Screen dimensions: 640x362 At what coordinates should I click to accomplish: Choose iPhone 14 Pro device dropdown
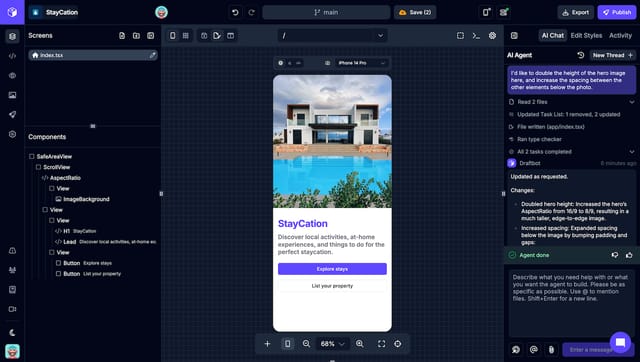coord(361,63)
